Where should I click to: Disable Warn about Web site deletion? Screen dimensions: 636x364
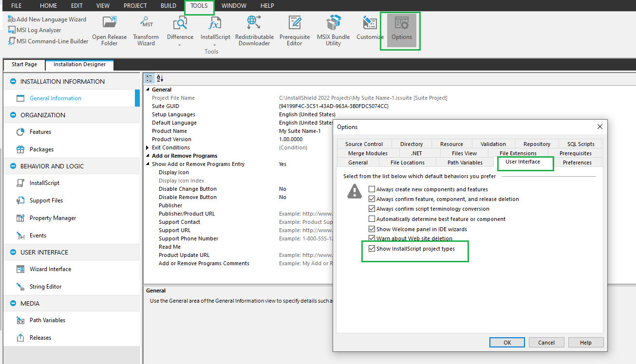click(372, 237)
